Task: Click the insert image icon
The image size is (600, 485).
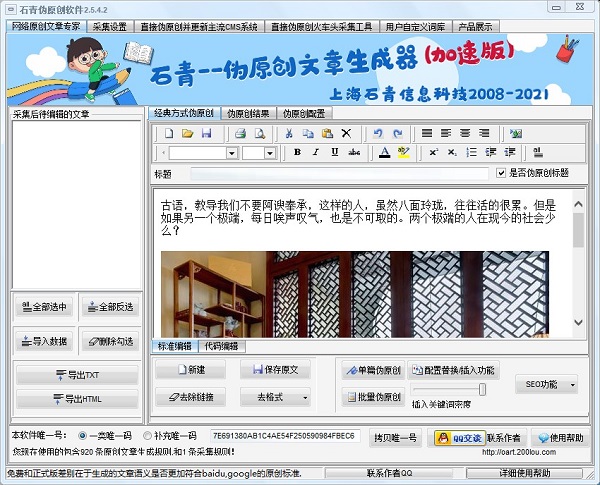Action: (x=515, y=133)
